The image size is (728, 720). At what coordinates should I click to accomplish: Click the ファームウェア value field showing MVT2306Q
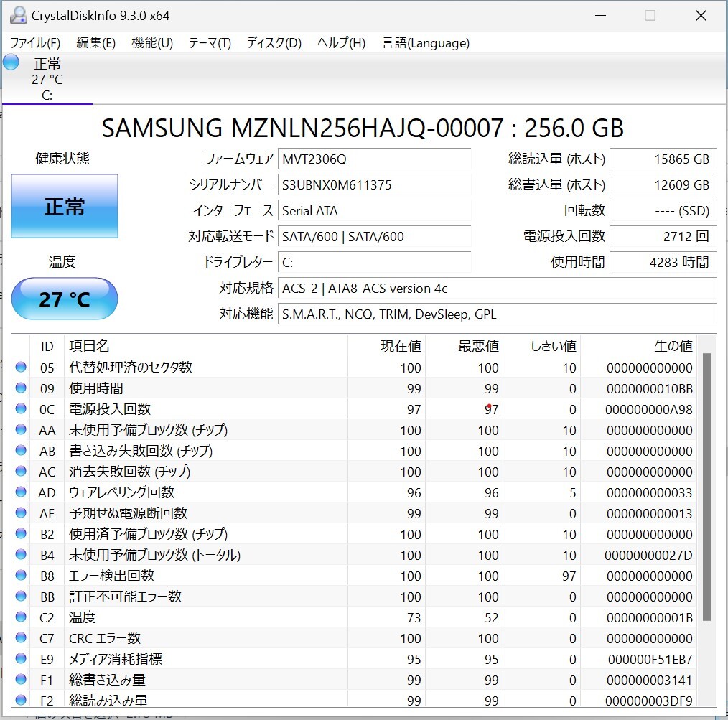374,159
